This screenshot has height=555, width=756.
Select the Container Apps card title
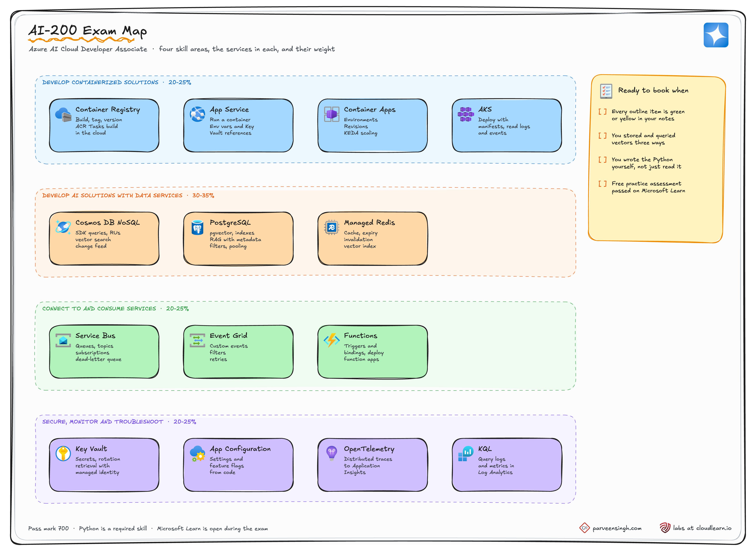coord(370,110)
